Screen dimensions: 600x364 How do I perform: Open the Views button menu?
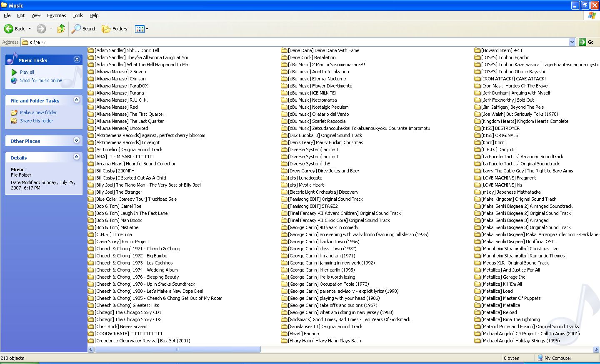click(x=142, y=29)
